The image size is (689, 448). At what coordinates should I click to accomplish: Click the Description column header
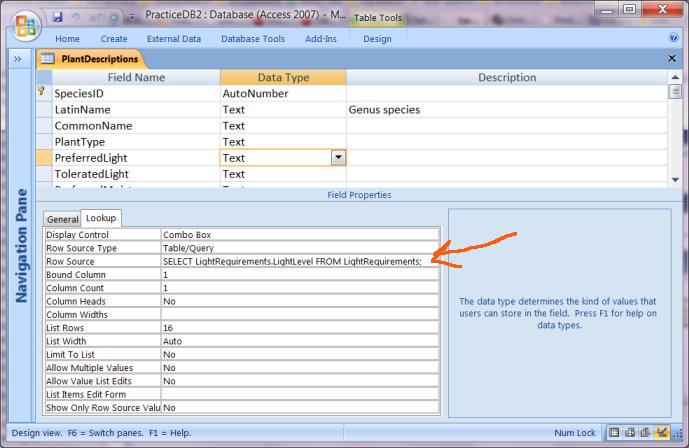click(507, 77)
